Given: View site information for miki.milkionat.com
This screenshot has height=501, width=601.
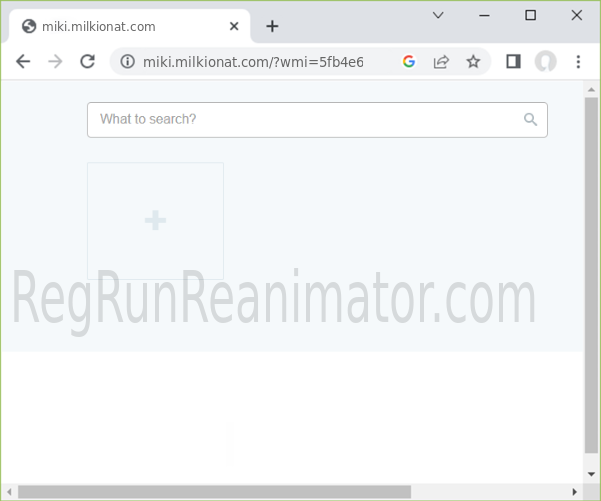Looking at the screenshot, I should pos(127,62).
